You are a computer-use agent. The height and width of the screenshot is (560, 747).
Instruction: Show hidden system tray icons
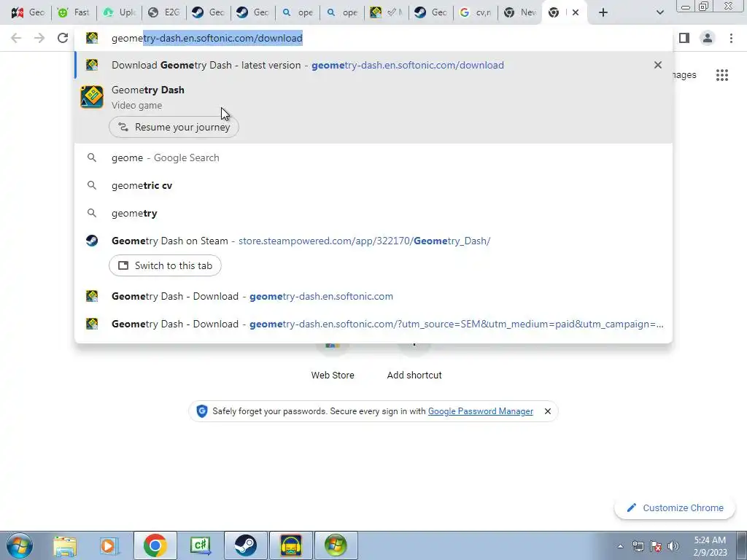[x=620, y=546]
